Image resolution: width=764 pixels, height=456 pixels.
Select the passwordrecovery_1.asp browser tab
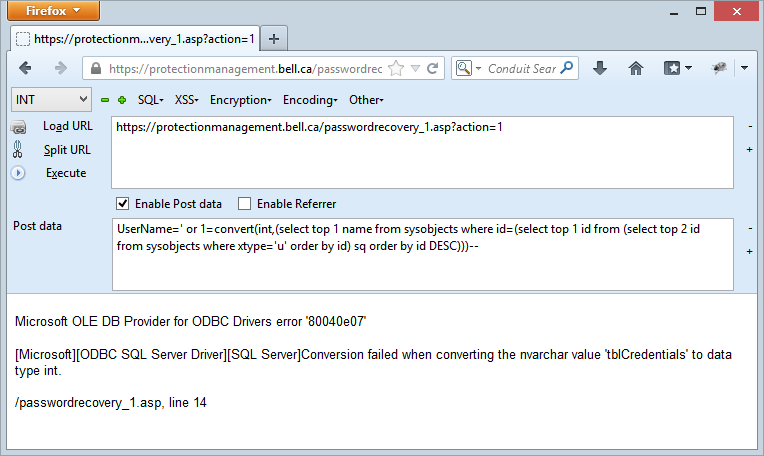135,38
